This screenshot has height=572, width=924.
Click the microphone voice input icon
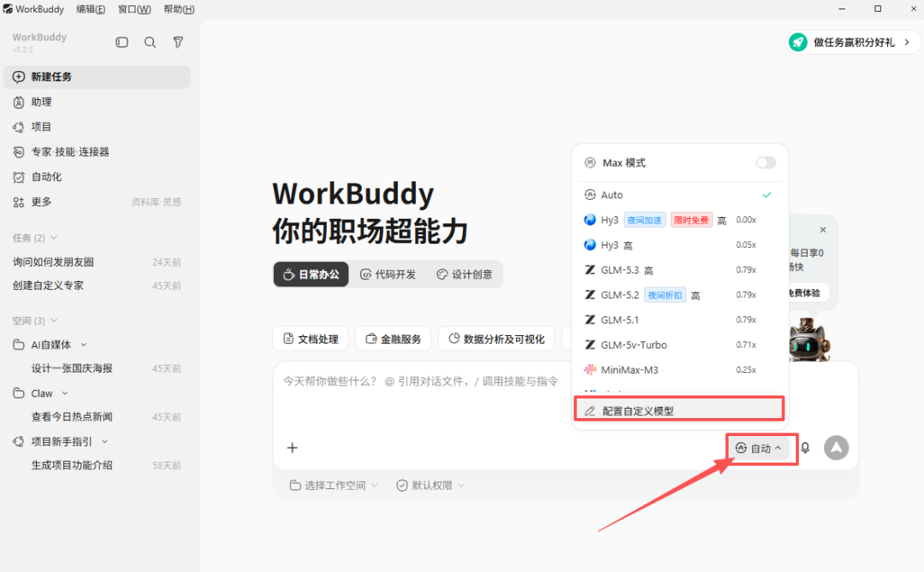(x=805, y=448)
